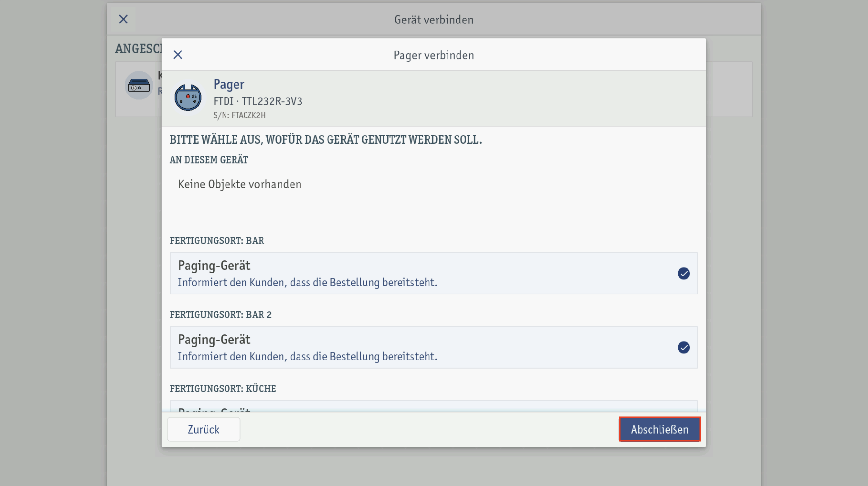The width and height of the screenshot is (868, 486).
Task: Click the 'FTDI · TTL232R-3V3' model text
Action: (258, 101)
